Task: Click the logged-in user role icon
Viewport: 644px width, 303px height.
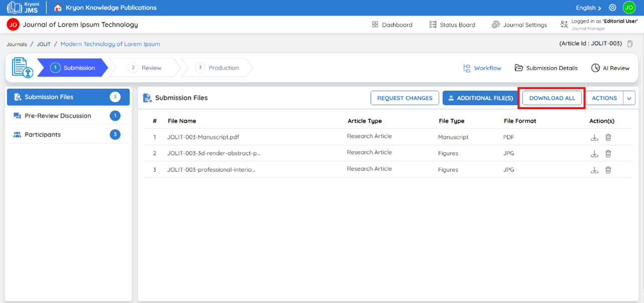Action: click(x=564, y=24)
